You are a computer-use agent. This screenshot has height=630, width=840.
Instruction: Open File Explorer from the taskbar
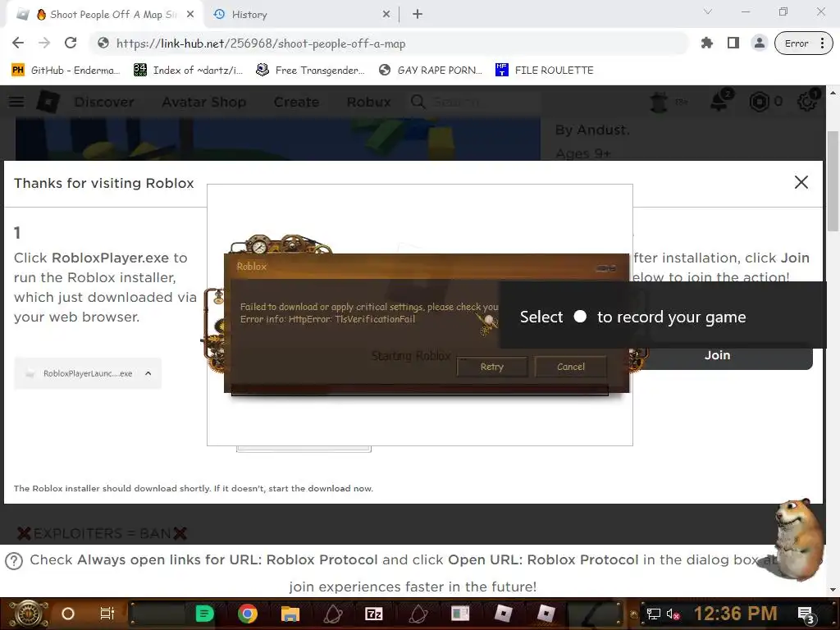290,614
